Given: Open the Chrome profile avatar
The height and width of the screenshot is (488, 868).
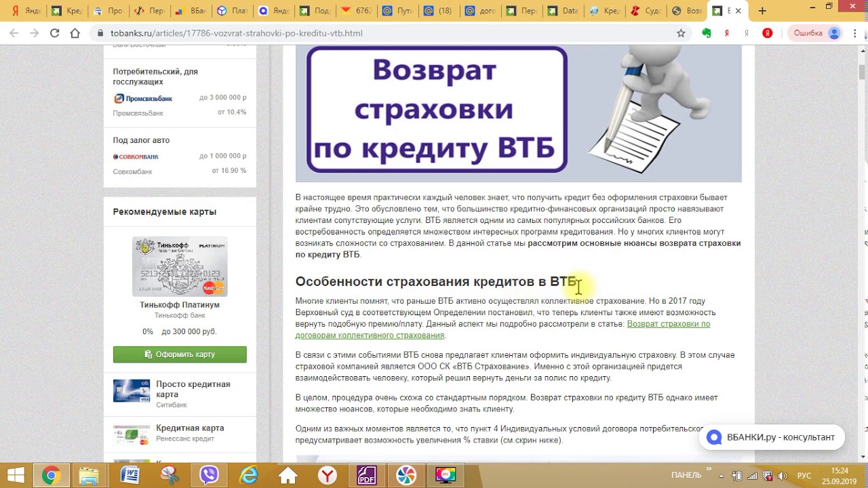Looking at the screenshot, I should [x=834, y=33].
